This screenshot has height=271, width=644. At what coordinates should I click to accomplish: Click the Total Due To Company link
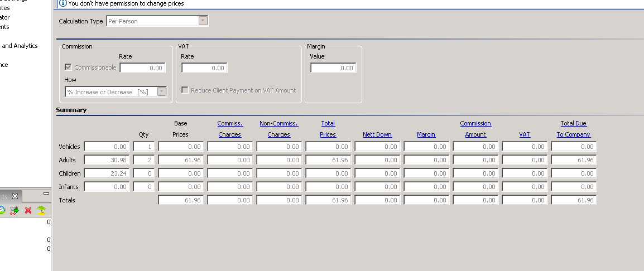(573, 129)
